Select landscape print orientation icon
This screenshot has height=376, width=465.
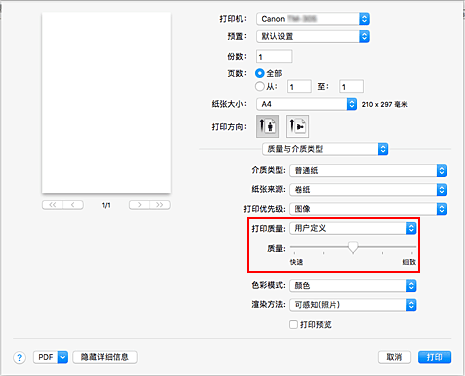(297, 126)
